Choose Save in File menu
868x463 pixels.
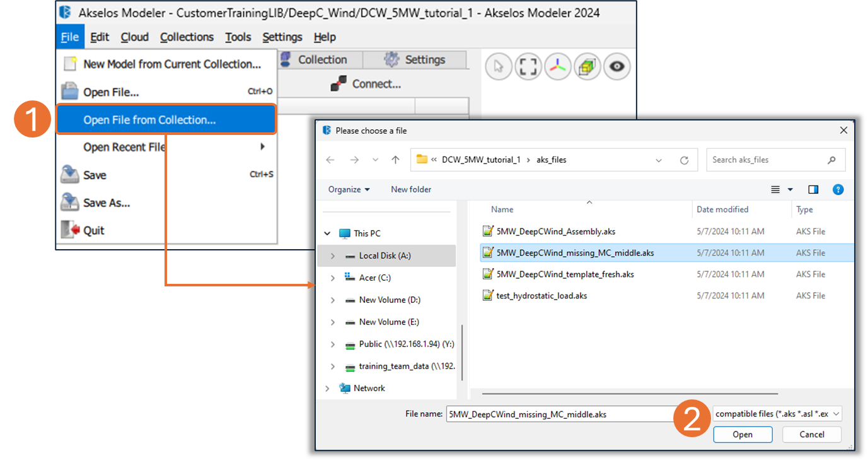click(167, 175)
